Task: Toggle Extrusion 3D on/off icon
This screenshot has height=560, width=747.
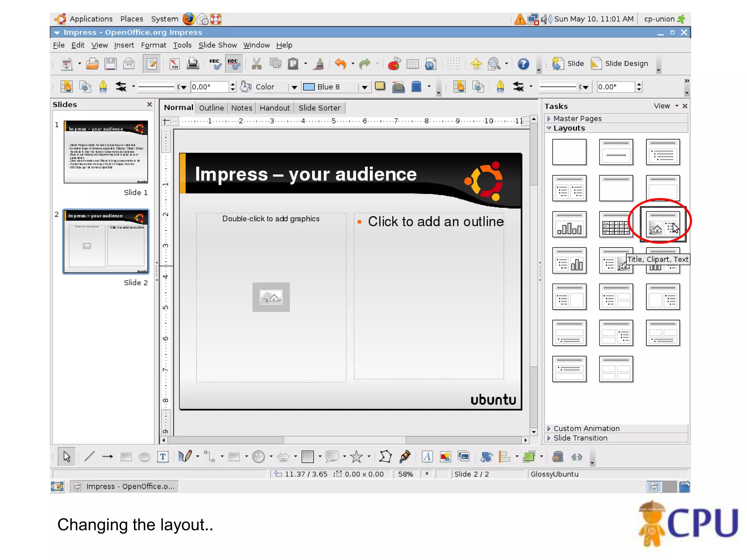Action: 557,456
